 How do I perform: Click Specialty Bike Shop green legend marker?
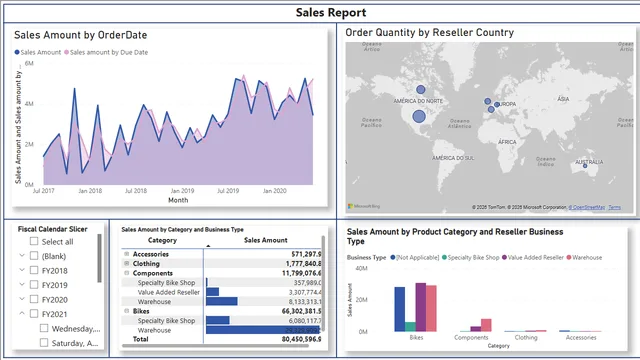click(444, 257)
